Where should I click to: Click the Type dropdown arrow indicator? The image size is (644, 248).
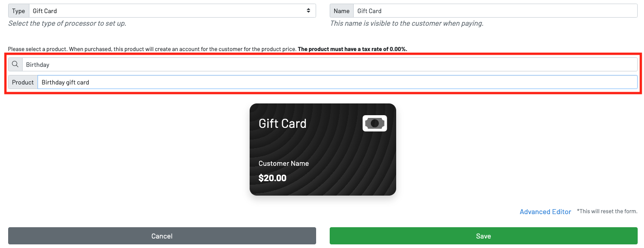coord(308,11)
